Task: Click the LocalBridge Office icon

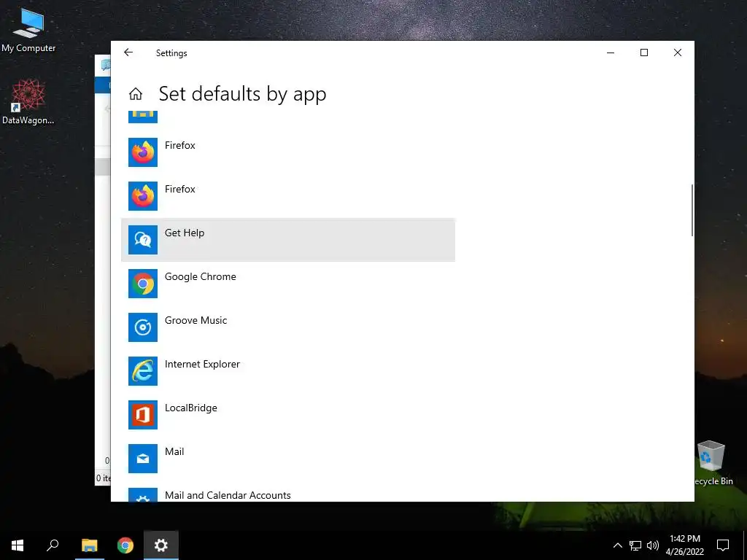Action: [143, 415]
